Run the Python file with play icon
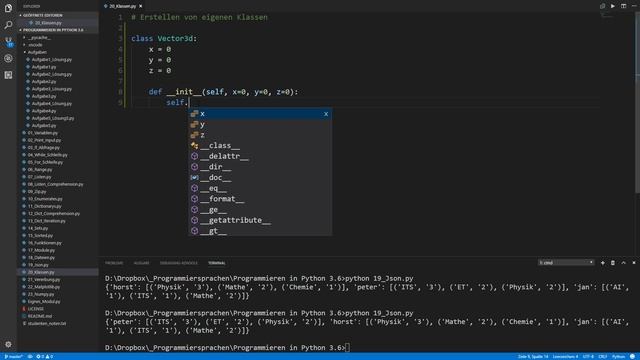The image size is (640, 360). pyautogui.click(x=613, y=6)
